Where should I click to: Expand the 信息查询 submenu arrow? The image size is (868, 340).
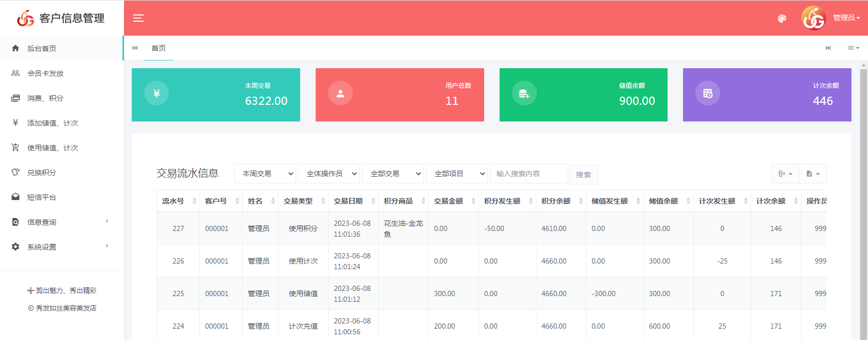[x=107, y=221]
